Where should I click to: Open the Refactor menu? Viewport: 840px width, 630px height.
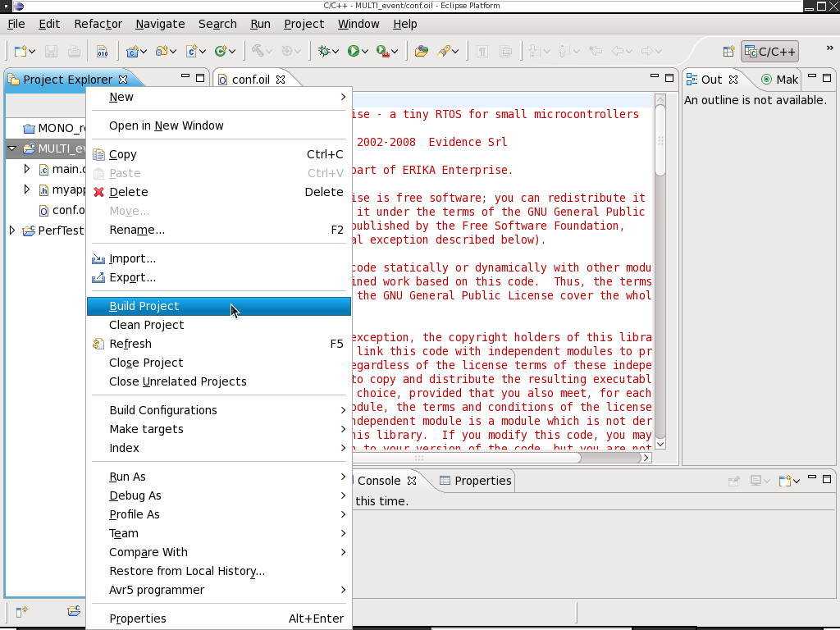98,24
